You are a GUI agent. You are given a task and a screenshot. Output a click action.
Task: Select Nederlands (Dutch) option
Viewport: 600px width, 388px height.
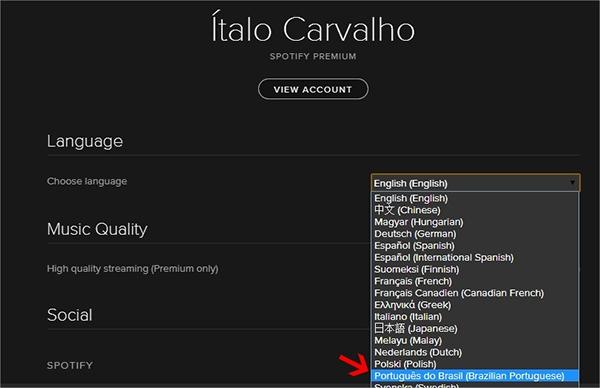pos(474,352)
